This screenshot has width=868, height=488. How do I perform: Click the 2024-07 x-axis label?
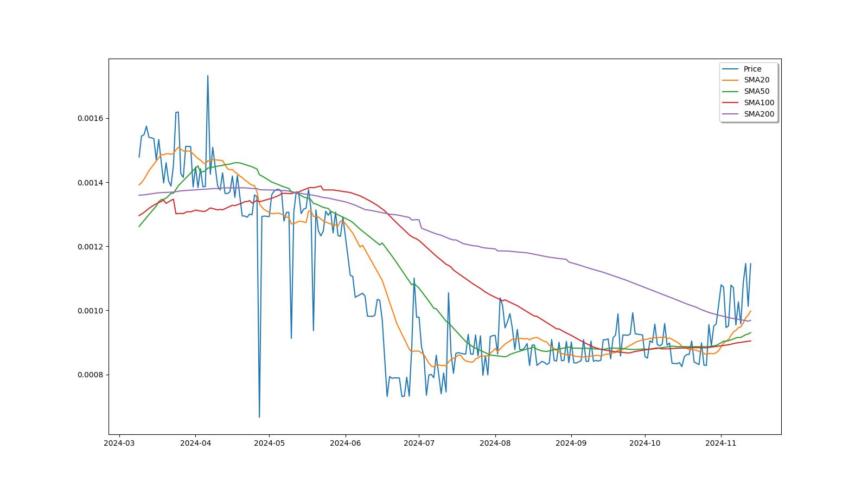(419, 443)
